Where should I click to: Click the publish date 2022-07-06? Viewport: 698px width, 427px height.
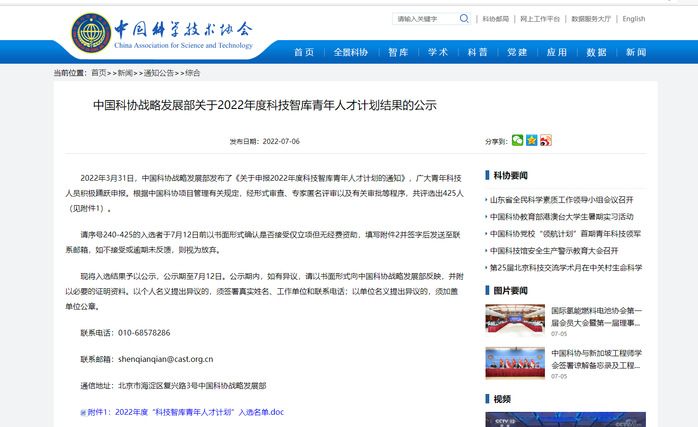[281, 142]
